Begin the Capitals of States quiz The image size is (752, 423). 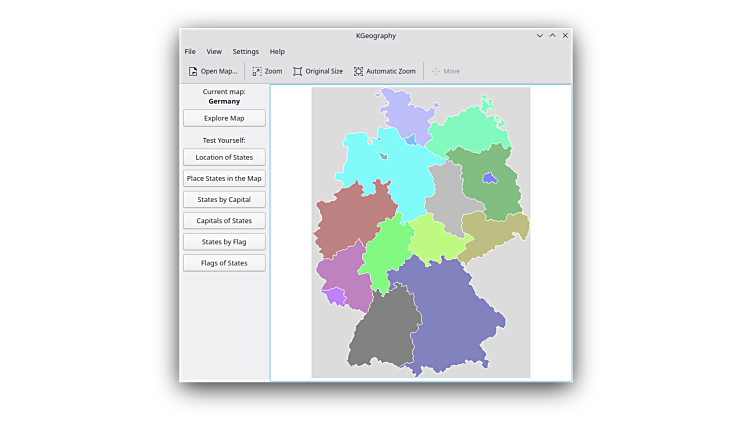tap(224, 220)
